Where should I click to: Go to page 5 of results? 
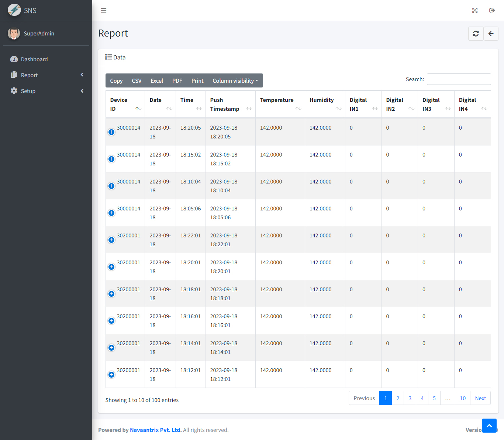point(434,398)
